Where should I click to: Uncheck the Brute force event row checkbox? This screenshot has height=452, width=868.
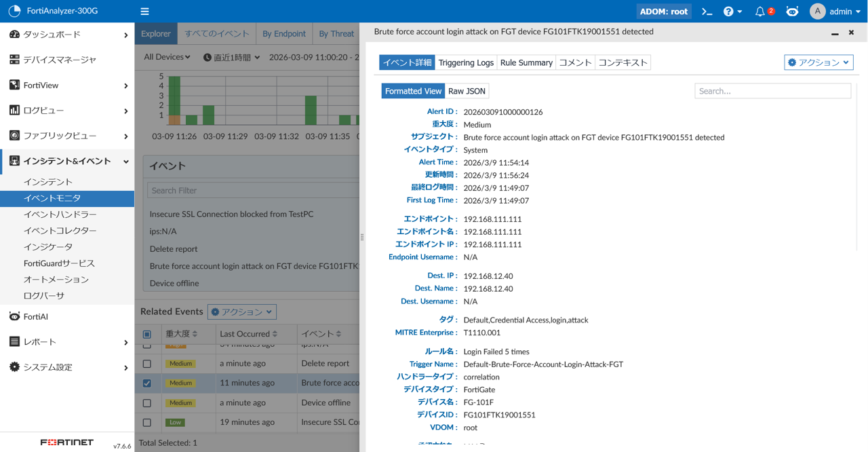[x=147, y=383]
